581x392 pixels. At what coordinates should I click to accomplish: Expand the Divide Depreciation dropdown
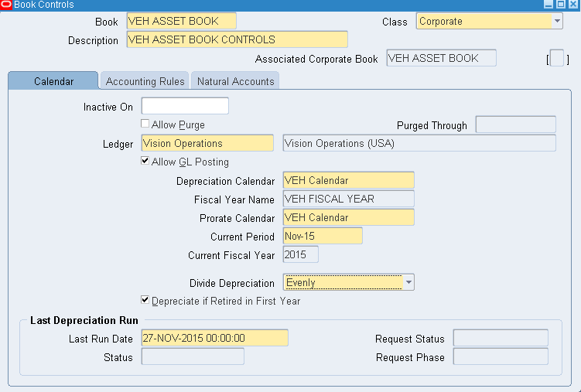408,283
